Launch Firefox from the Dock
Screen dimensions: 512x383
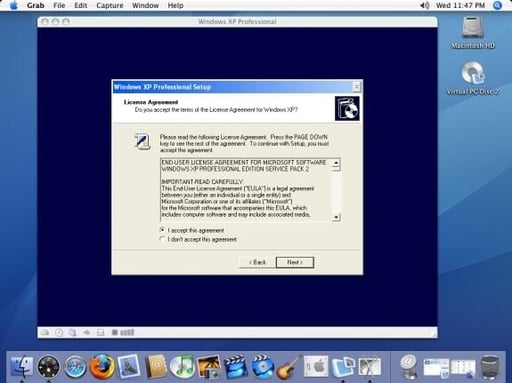click(x=102, y=367)
